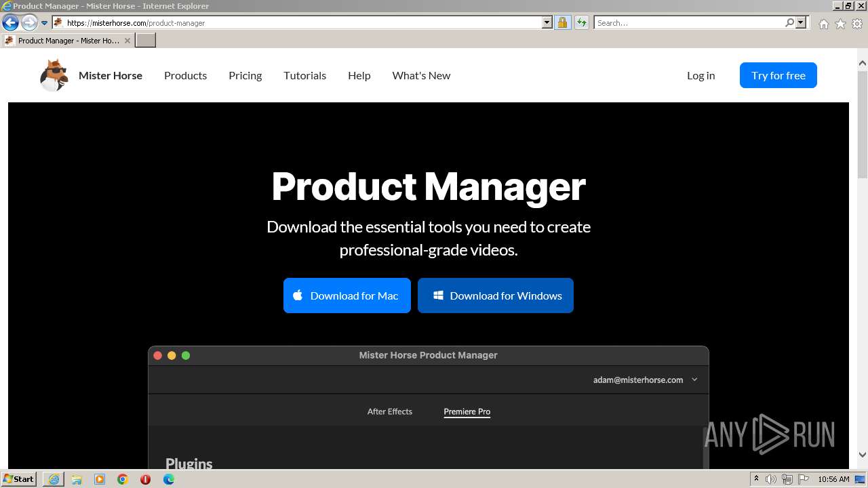Open Chrome from the taskbar

click(x=123, y=479)
